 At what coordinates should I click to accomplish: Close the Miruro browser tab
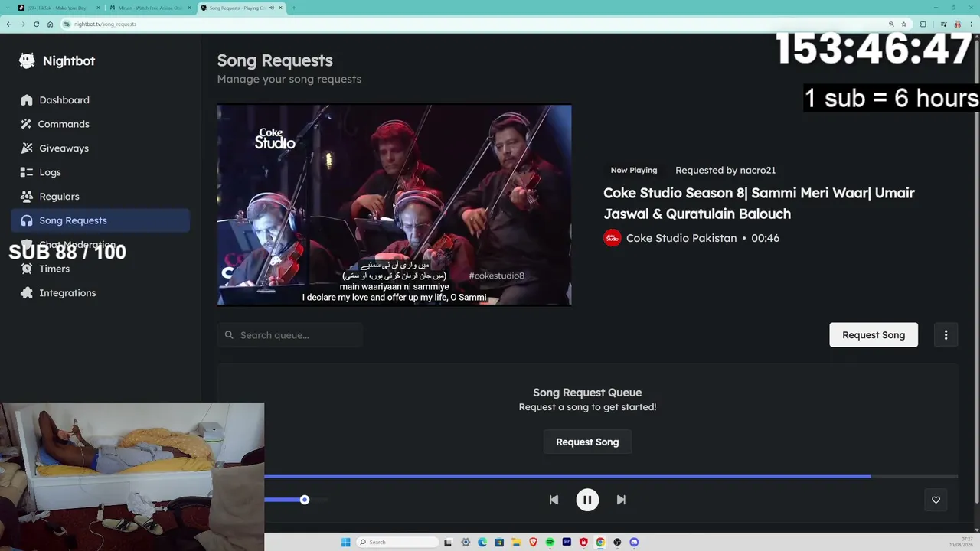pos(189,8)
